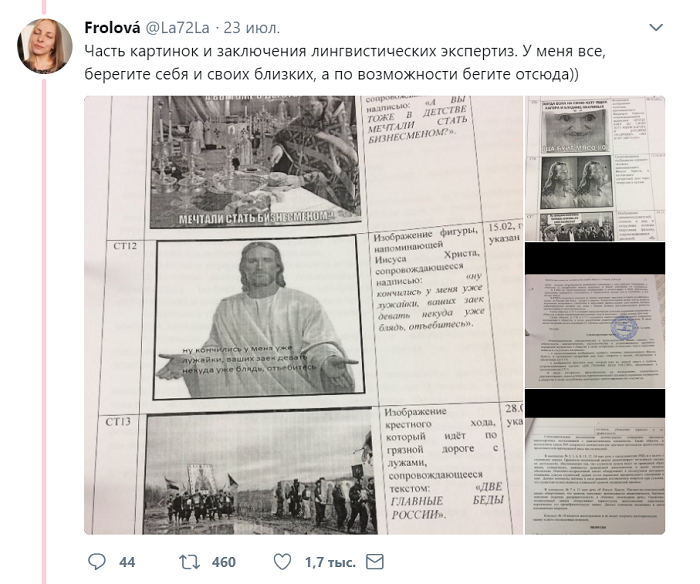700x584 pixels.
Task: Click the tweet text line 'берегите себя'
Action: 331,74
